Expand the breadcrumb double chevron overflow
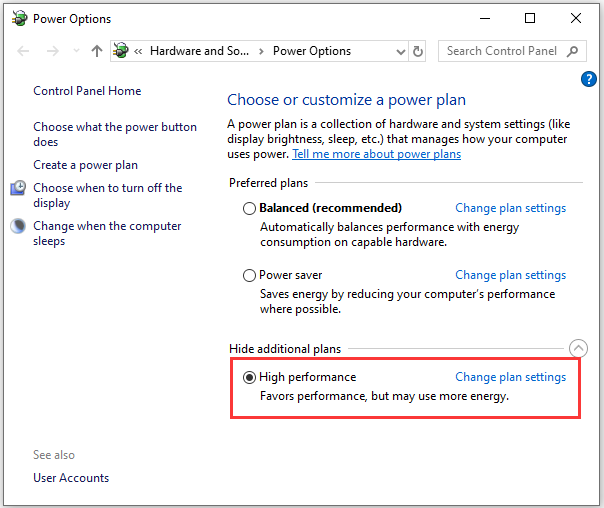604x508 pixels. (x=138, y=51)
